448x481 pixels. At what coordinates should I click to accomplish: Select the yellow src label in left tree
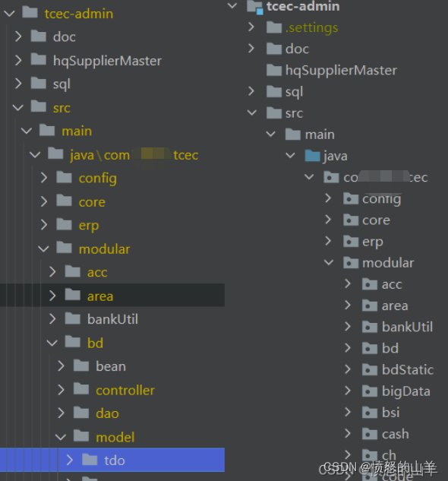62,108
